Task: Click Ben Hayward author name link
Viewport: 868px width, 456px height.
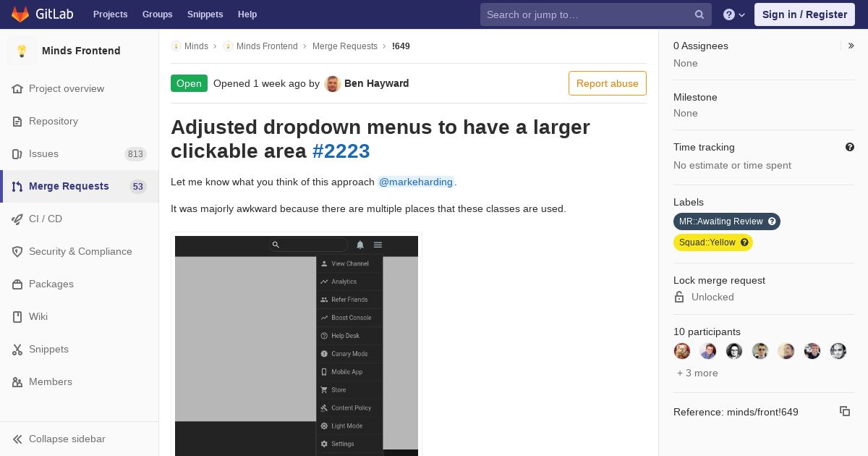Action: tap(377, 83)
